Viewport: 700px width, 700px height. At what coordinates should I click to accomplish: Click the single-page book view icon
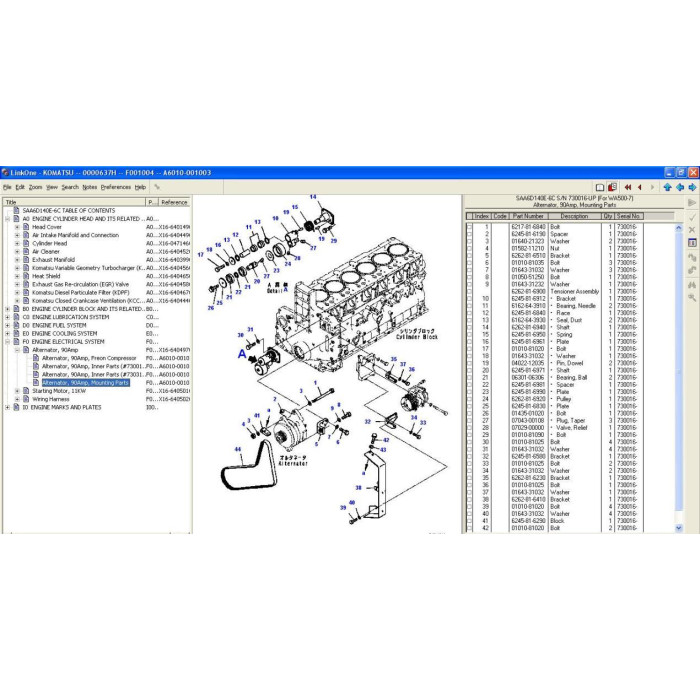600,187
